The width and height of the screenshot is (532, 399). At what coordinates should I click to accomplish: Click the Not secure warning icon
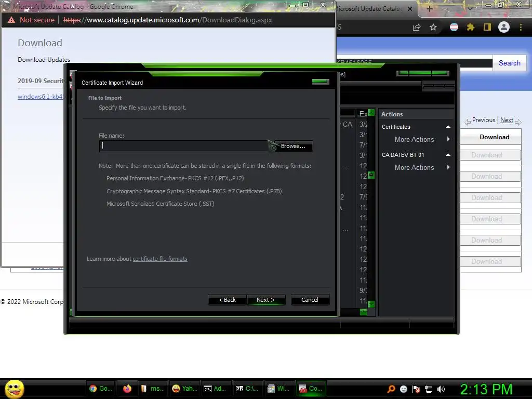[x=11, y=20]
